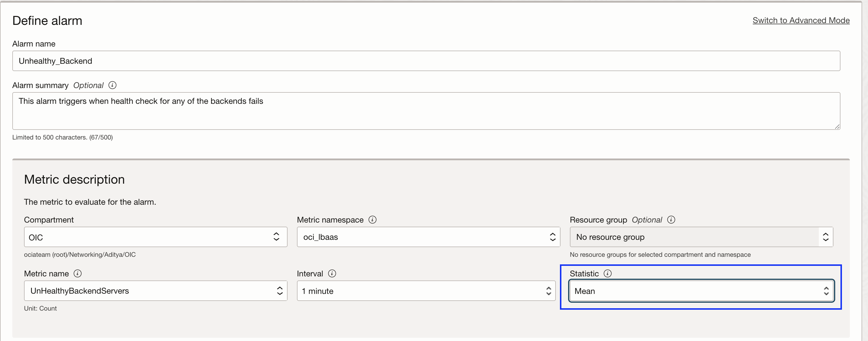Click resize handle of Alarm summary textarea
868x341 pixels.
pos(837,127)
